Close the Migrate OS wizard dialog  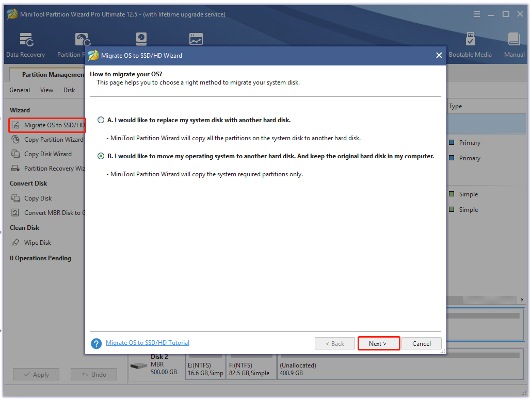439,56
